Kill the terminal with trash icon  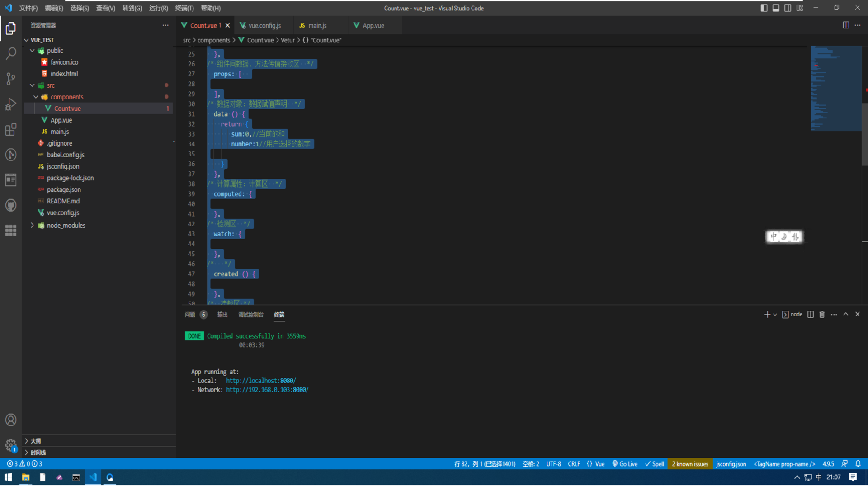point(822,315)
